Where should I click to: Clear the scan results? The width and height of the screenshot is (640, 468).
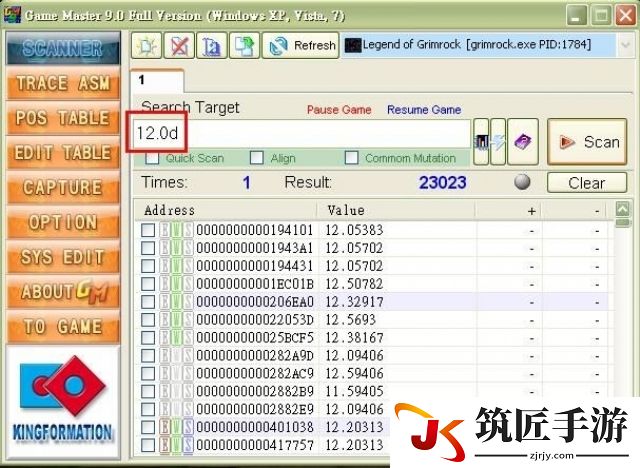(587, 183)
